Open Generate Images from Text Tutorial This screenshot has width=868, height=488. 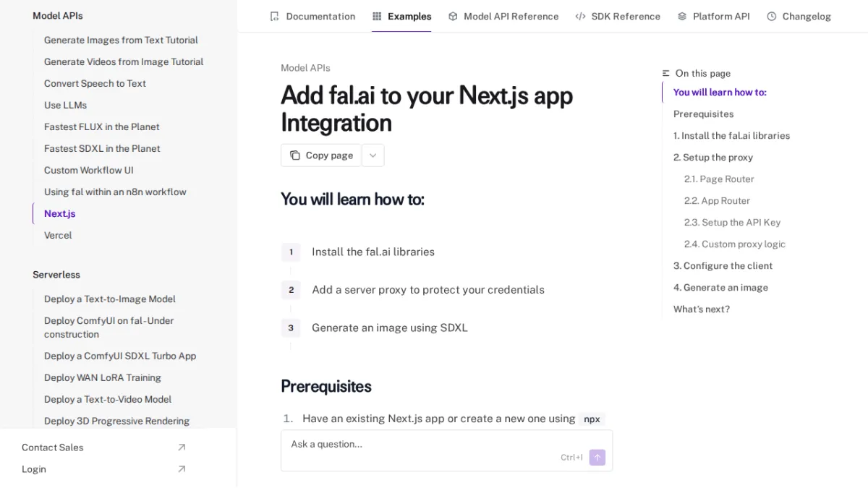[x=121, y=40]
